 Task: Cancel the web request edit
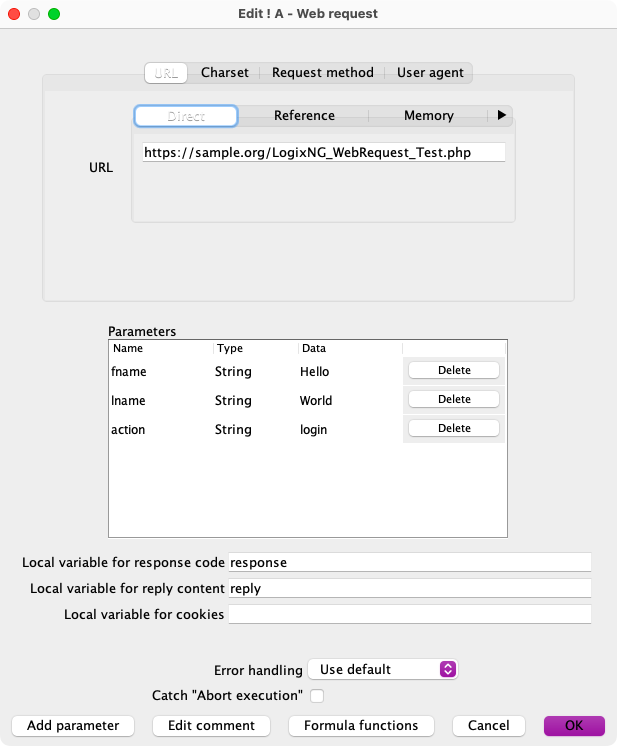(x=488, y=725)
